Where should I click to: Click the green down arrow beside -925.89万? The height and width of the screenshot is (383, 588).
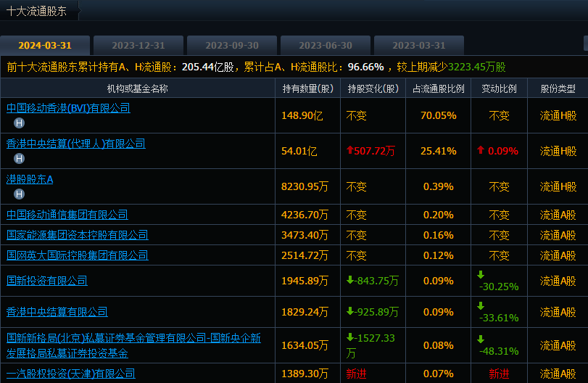[x=350, y=311]
